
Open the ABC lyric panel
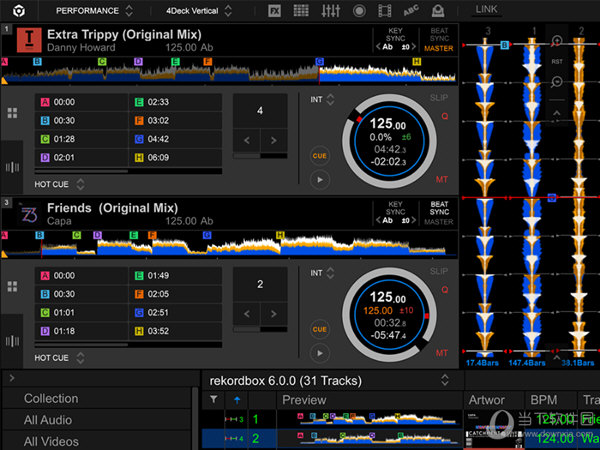point(411,11)
